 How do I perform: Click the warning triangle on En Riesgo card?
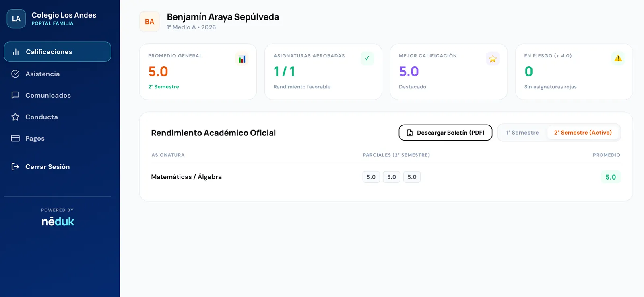click(618, 59)
